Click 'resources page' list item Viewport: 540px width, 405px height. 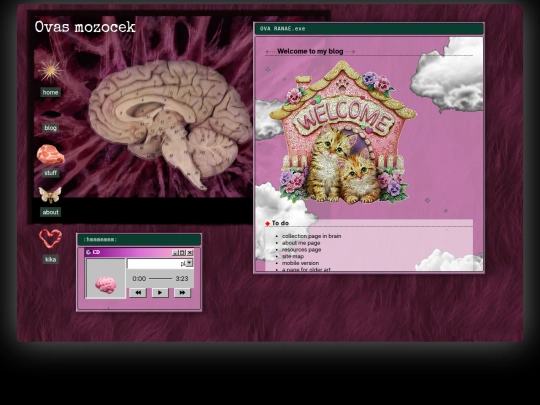point(301,249)
